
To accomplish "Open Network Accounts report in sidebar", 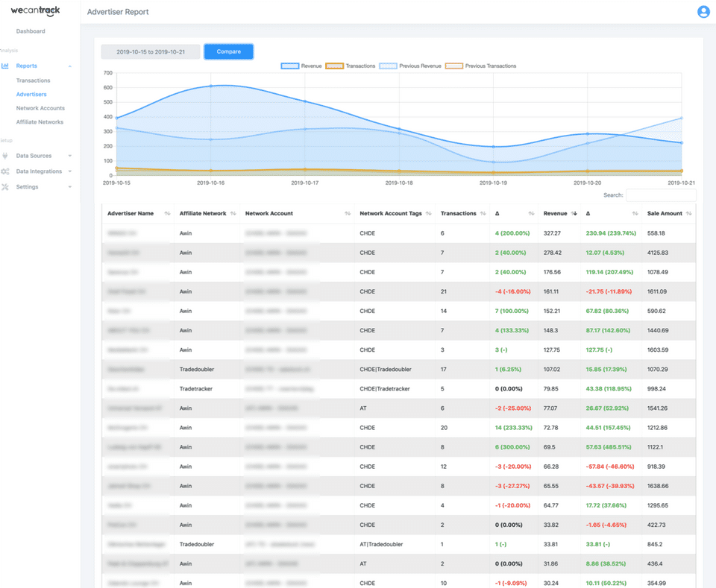I will (40, 108).
